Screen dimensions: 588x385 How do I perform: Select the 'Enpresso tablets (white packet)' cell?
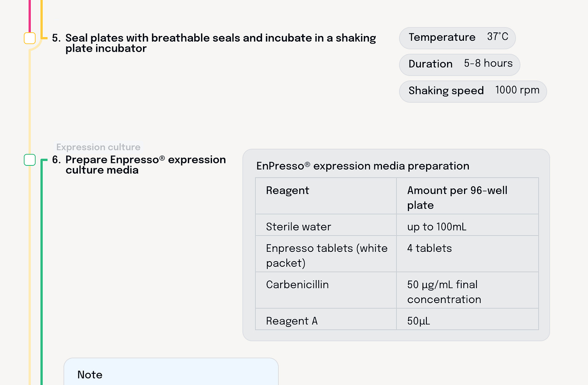(x=326, y=255)
